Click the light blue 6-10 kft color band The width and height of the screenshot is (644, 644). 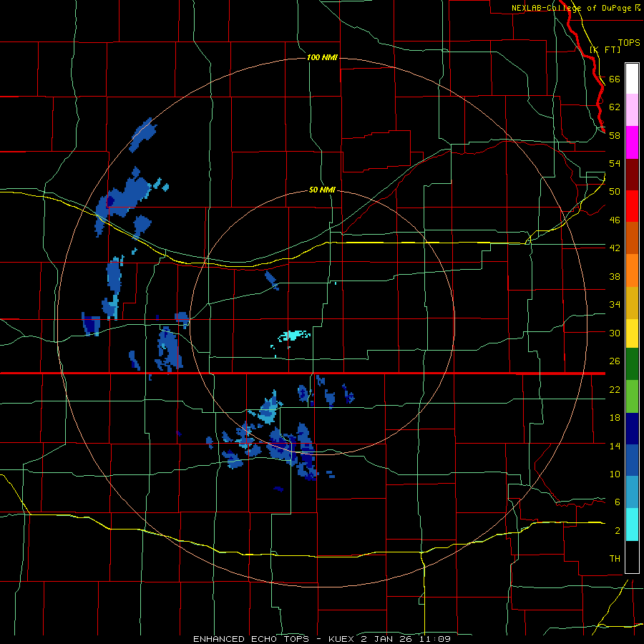click(x=632, y=492)
